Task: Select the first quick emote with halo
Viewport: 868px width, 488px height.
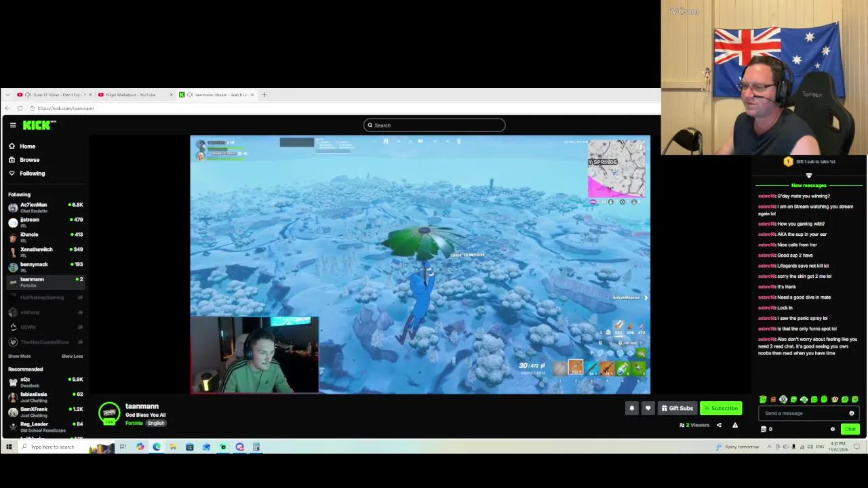Action: (x=763, y=400)
